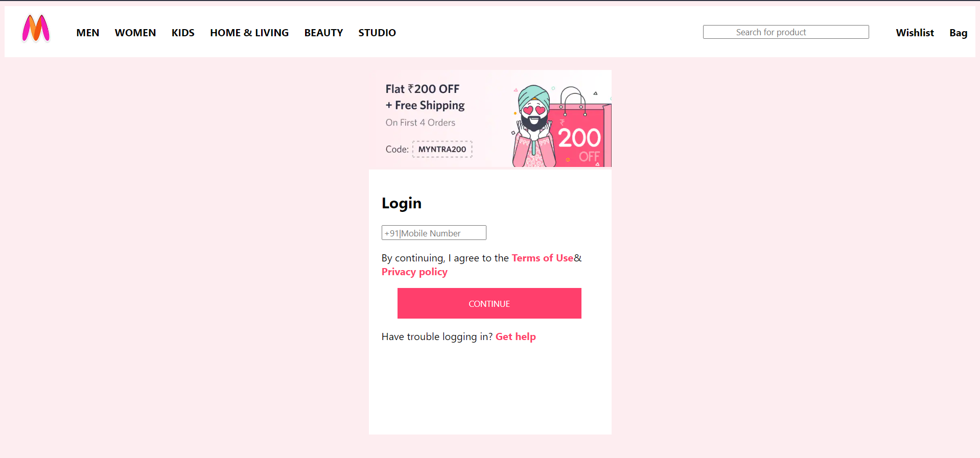Open HOME & LIVING category
The image size is (980, 458).
(249, 32)
